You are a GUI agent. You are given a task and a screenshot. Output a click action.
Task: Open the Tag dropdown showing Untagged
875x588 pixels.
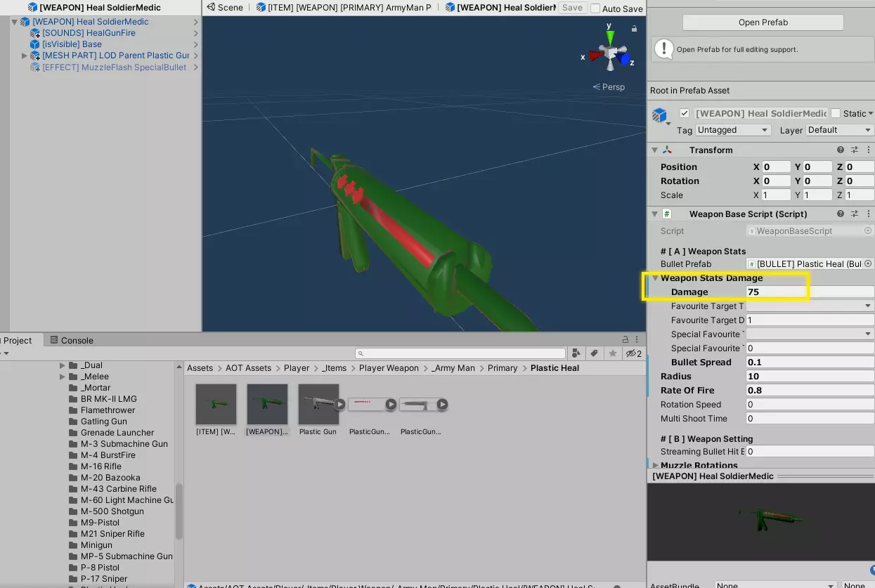733,130
